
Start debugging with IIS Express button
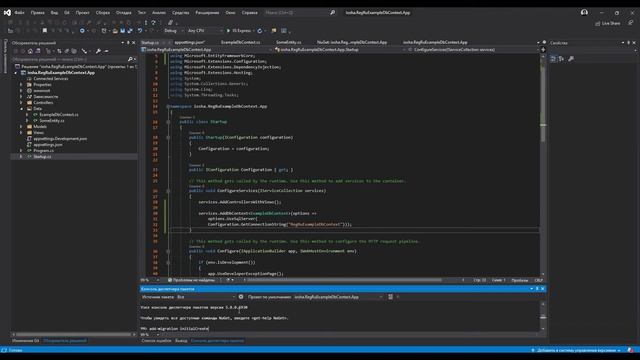pos(239,31)
